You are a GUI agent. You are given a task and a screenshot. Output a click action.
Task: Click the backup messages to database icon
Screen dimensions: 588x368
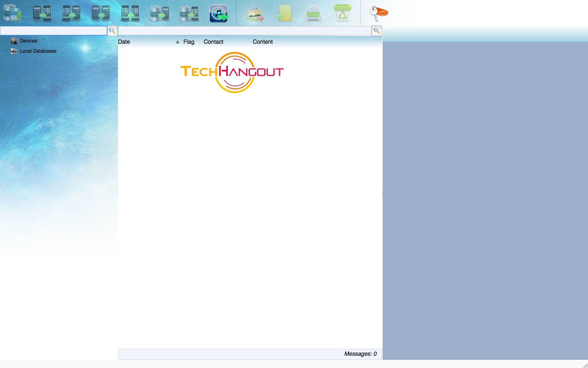tap(13, 13)
